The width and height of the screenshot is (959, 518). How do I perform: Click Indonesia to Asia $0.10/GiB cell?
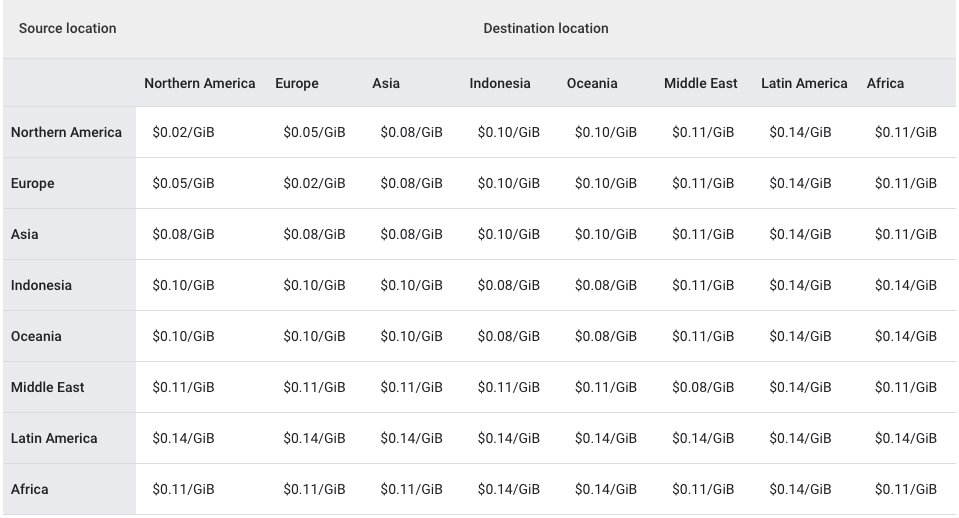coord(411,285)
